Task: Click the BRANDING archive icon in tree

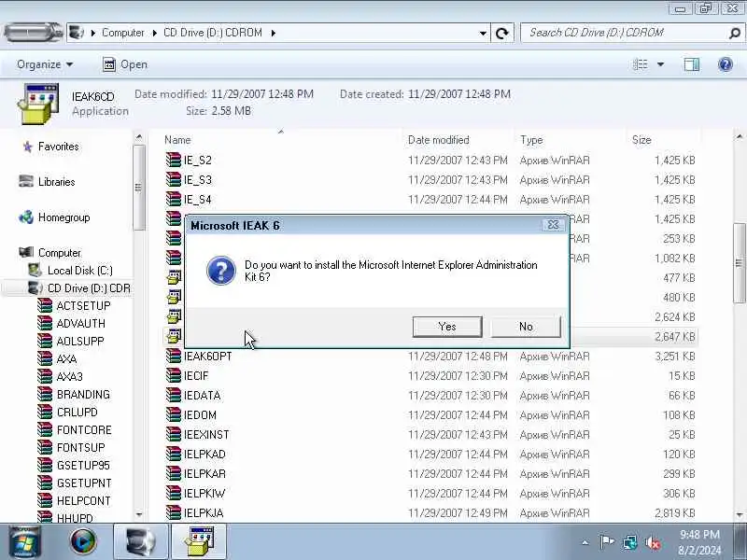Action: (45, 394)
